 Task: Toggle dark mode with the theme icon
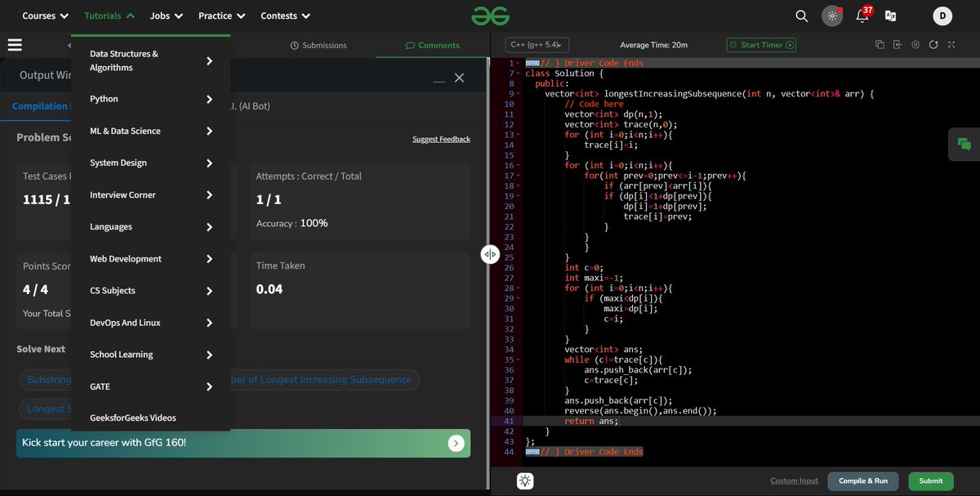pos(832,16)
